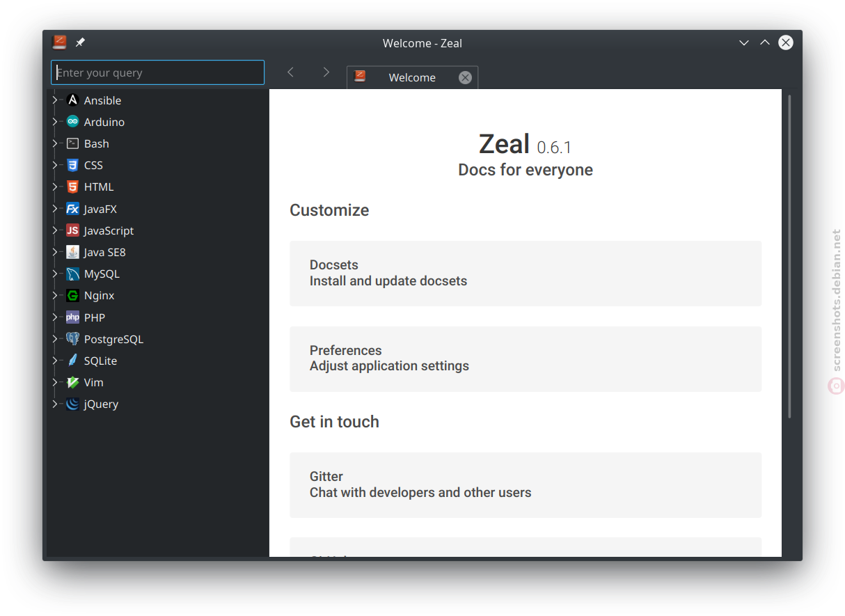This screenshot has width=845, height=616.
Task: Close the Zeal window
Action: [786, 42]
